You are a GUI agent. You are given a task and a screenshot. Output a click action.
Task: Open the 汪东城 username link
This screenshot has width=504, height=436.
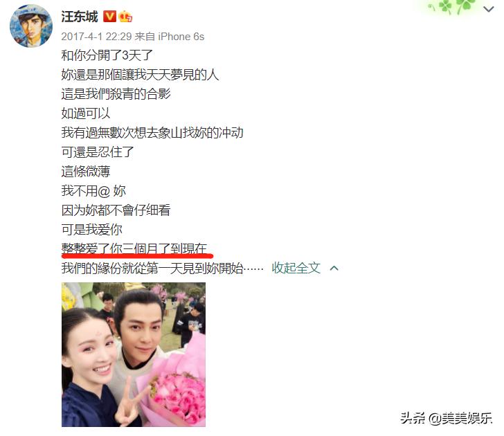[80, 17]
